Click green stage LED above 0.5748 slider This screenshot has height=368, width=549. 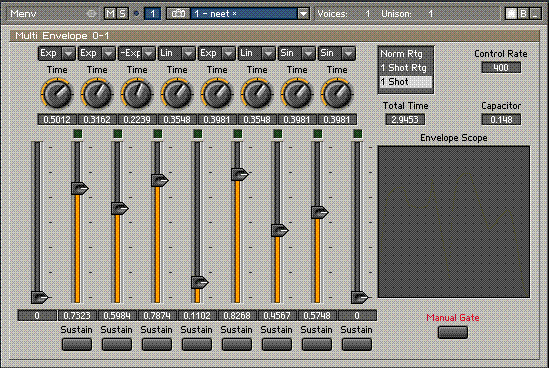tap(317, 133)
